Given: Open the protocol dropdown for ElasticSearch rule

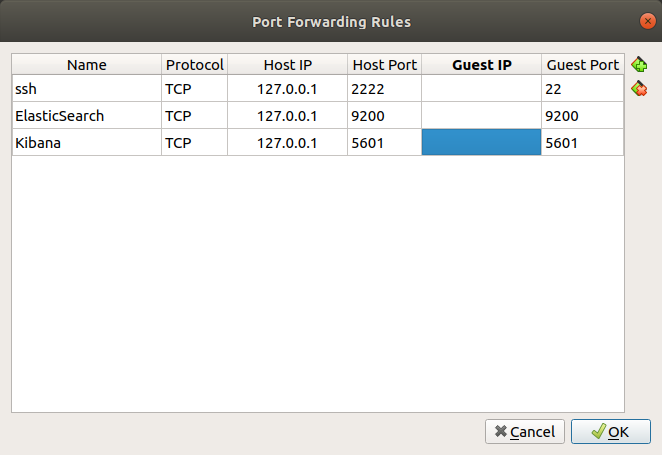Looking at the screenshot, I should coord(195,116).
